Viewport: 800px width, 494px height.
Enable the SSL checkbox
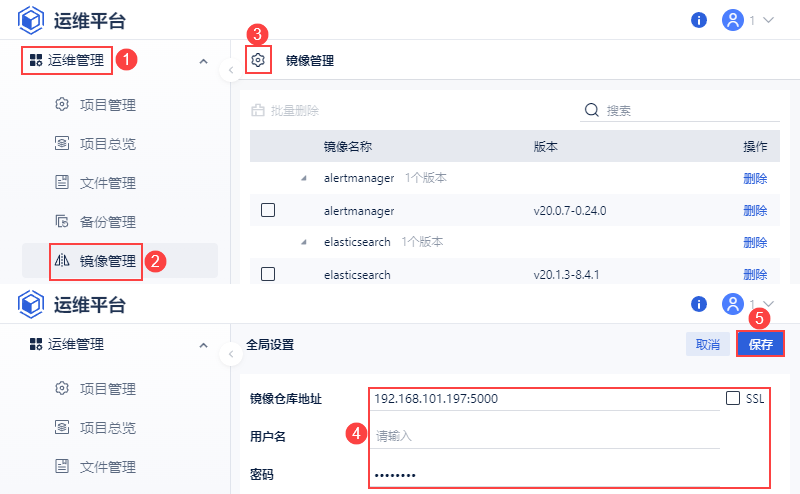coord(733,398)
